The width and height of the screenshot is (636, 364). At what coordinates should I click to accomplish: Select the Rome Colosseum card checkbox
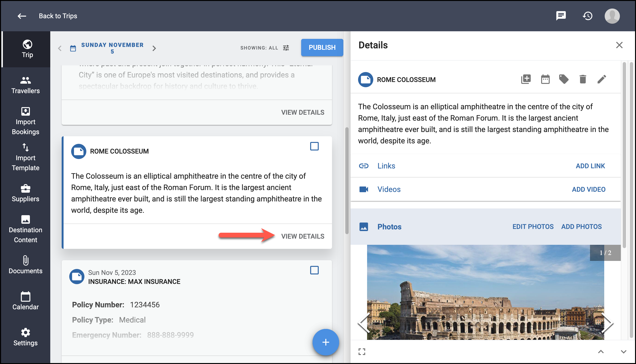click(x=314, y=146)
